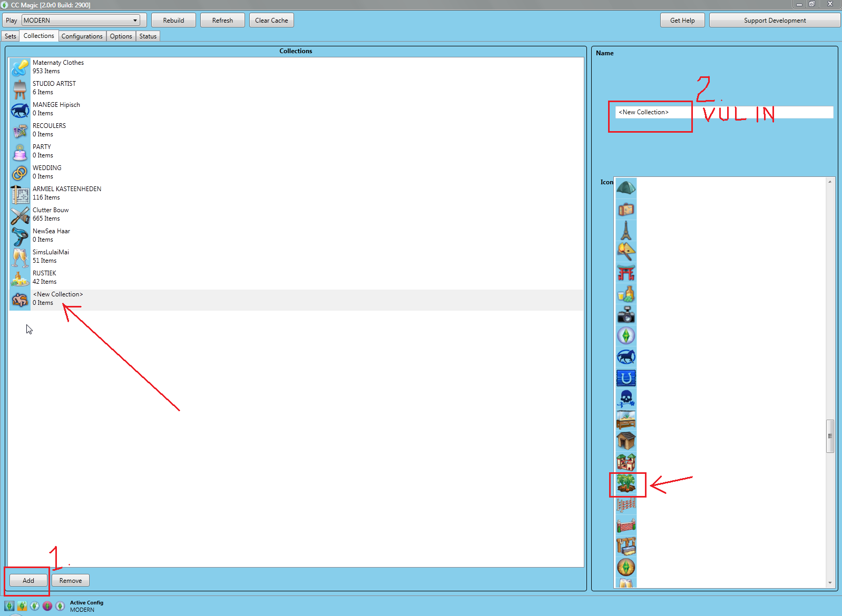The width and height of the screenshot is (842, 616).
Task: Choose the brick wall fence icon
Action: coord(626,525)
